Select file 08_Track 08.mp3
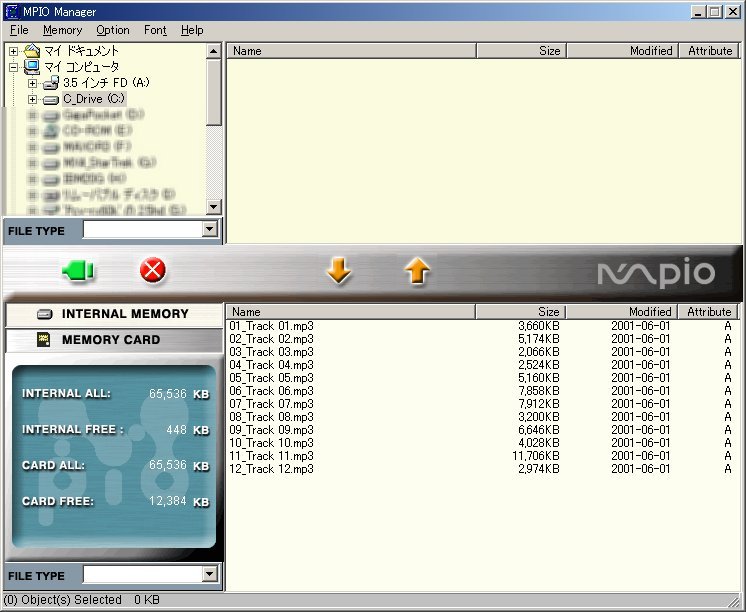Screen dimensions: 746x612 click(271, 417)
